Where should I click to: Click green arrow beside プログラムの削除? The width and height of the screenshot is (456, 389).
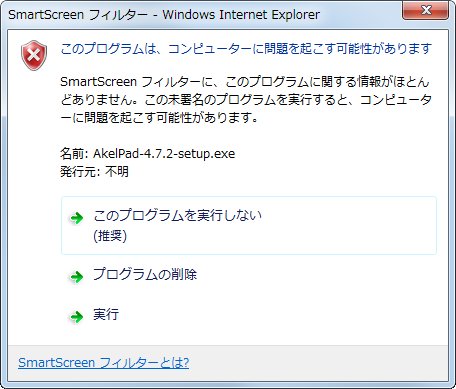[76, 276]
